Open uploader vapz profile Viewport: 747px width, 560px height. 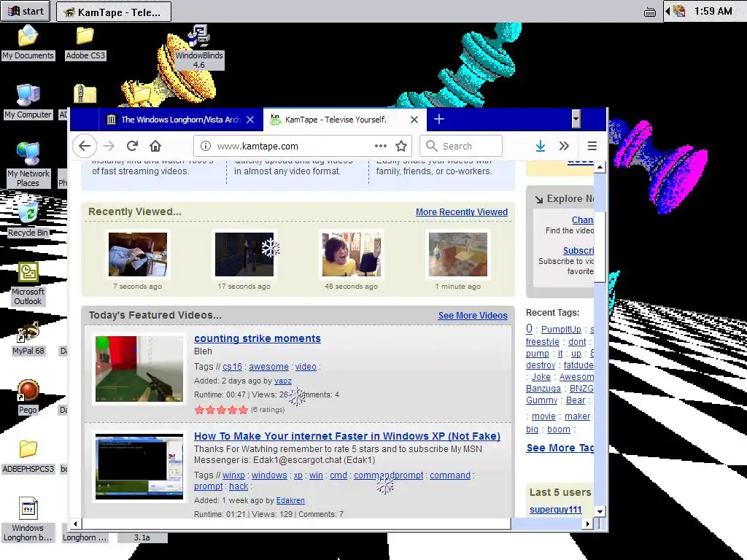283,381
